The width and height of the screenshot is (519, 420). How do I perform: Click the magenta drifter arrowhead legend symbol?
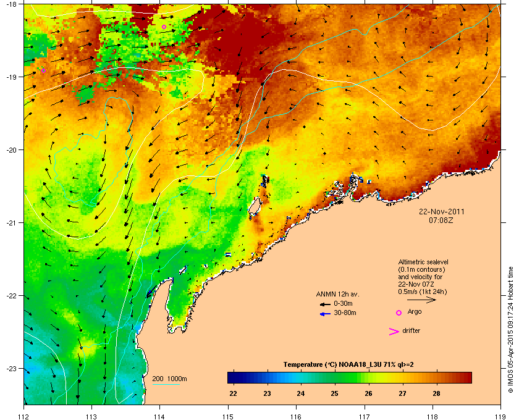pos(394,332)
